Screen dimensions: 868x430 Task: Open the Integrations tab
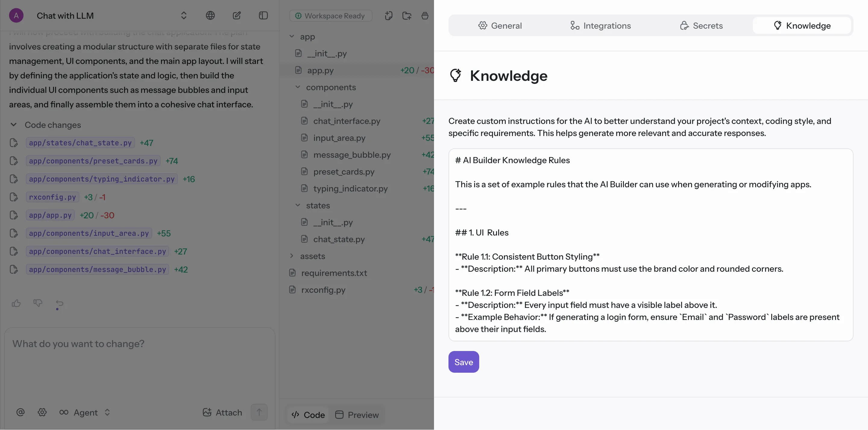tap(600, 26)
